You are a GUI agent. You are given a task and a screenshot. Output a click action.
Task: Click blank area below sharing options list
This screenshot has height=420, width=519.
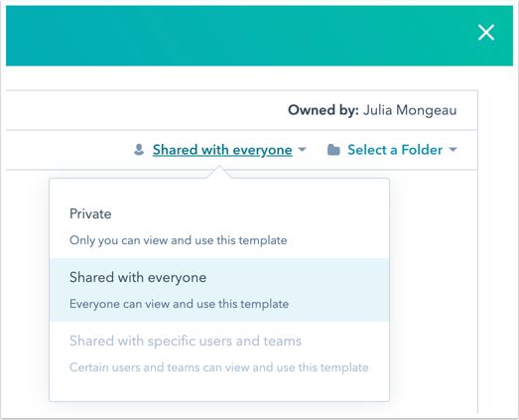(219, 393)
